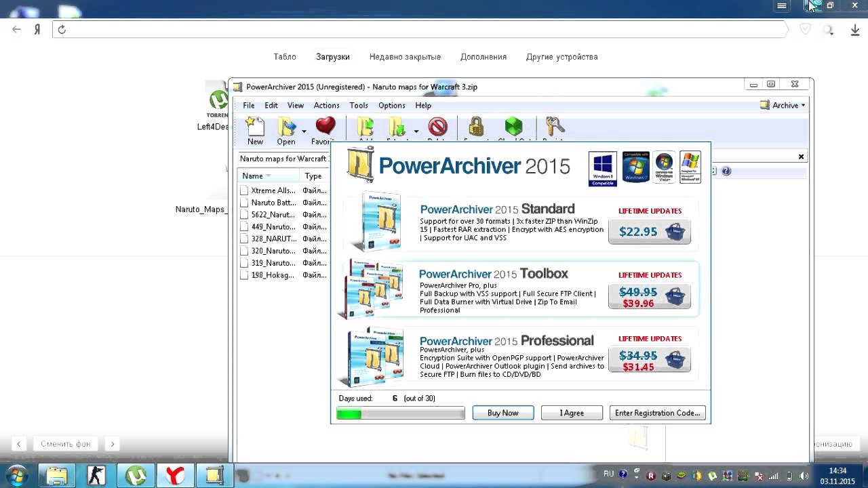Switch to the Табло browser tab
Screen dimensions: 868x488
point(285,57)
